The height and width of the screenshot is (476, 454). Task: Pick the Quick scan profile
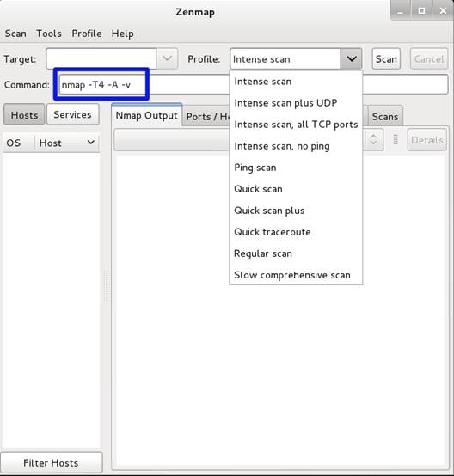[296, 189]
